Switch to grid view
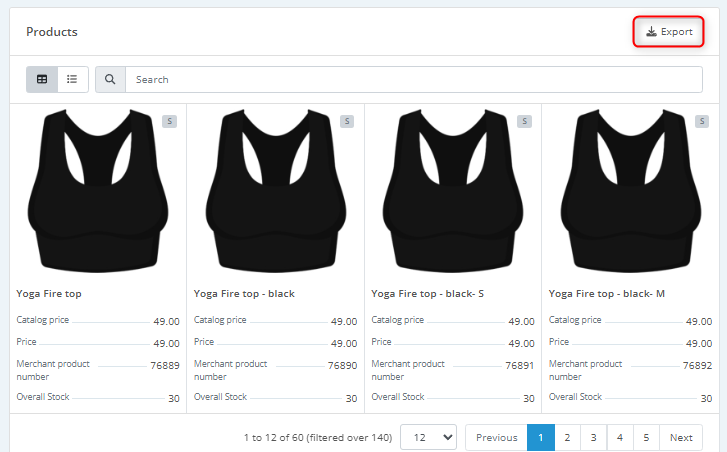 pos(42,79)
